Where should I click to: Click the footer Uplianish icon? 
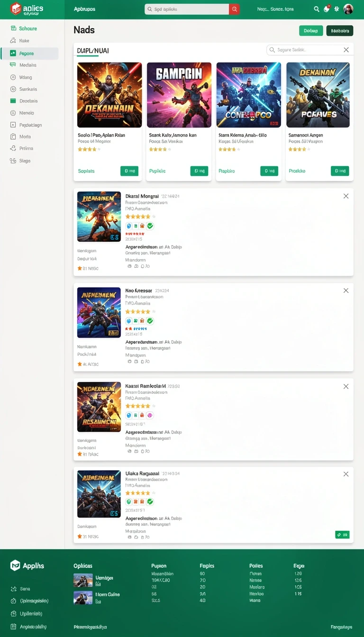(x=13, y=613)
